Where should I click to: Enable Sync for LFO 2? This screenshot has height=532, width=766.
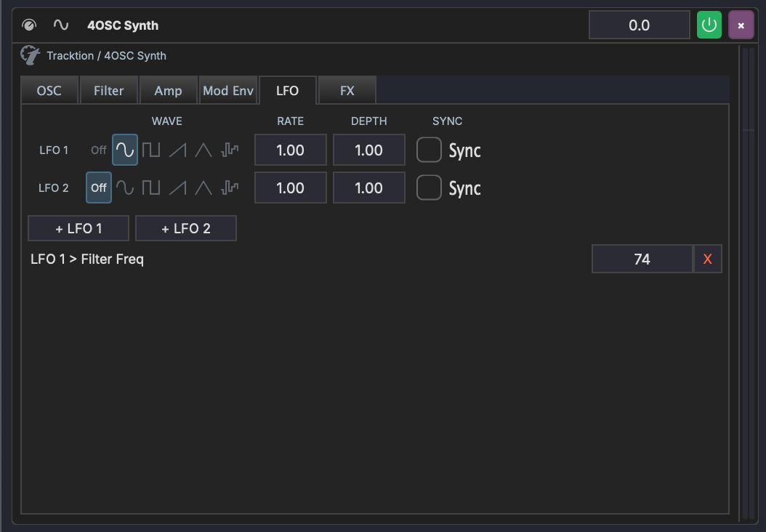point(429,188)
